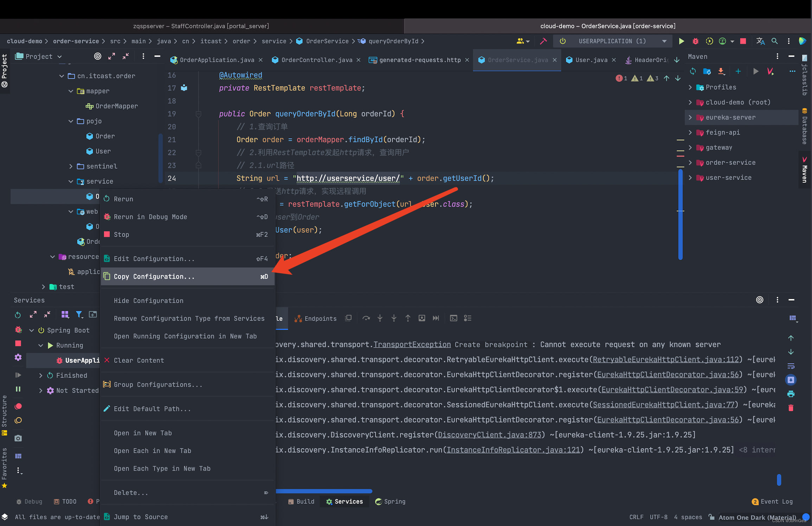This screenshot has width=812, height=526.
Task: Pause program icon in Services sidebar
Action: tap(18, 389)
